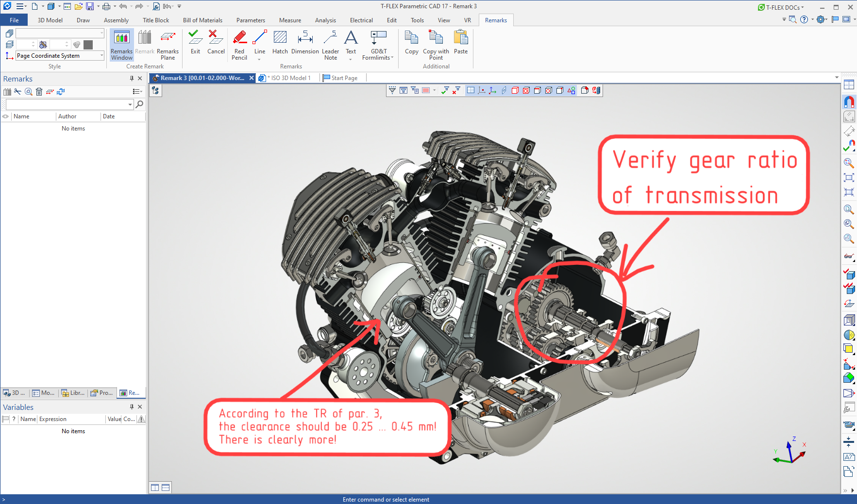Open the Page Coordinate System dropdown
857x504 pixels.
click(x=101, y=56)
